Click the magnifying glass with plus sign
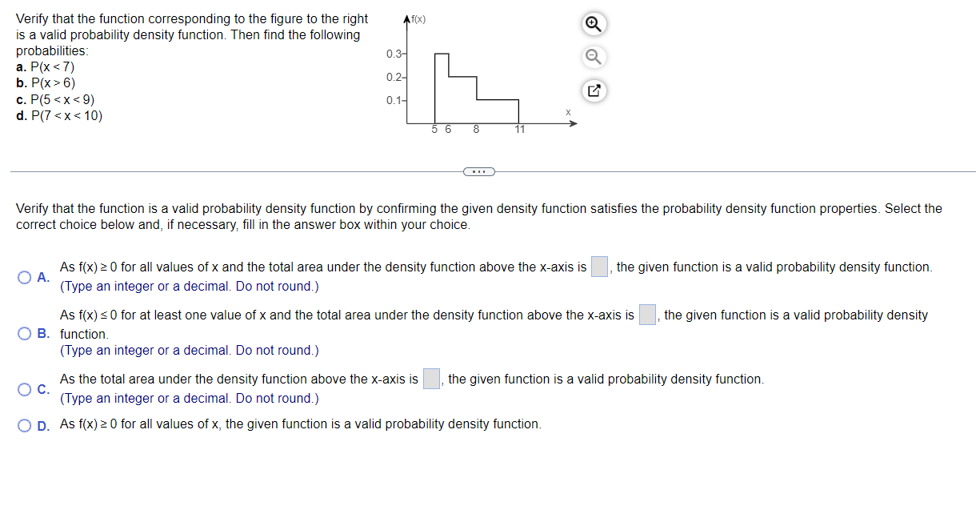Screen dimensions: 980x518 [593, 24]
